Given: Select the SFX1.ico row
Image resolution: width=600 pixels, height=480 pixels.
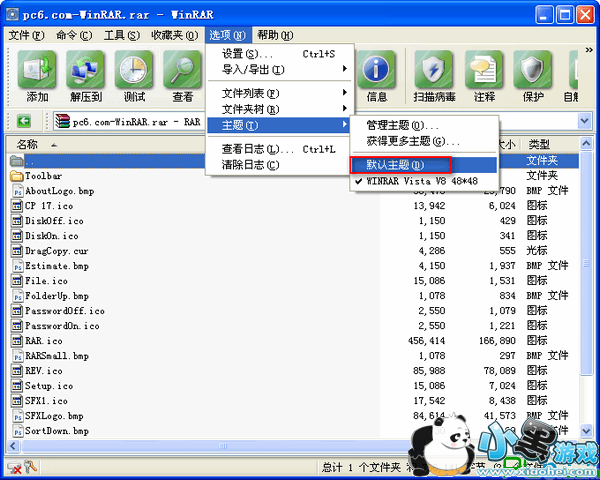Looking at the screenshot, I should click(294, 401).
